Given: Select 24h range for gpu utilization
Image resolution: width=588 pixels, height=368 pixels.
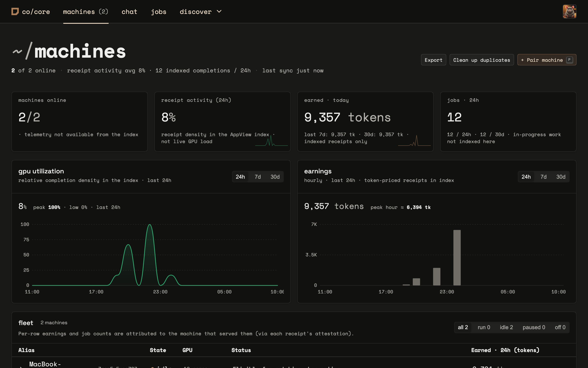Looking at the screenshot, I should [240, 177].
